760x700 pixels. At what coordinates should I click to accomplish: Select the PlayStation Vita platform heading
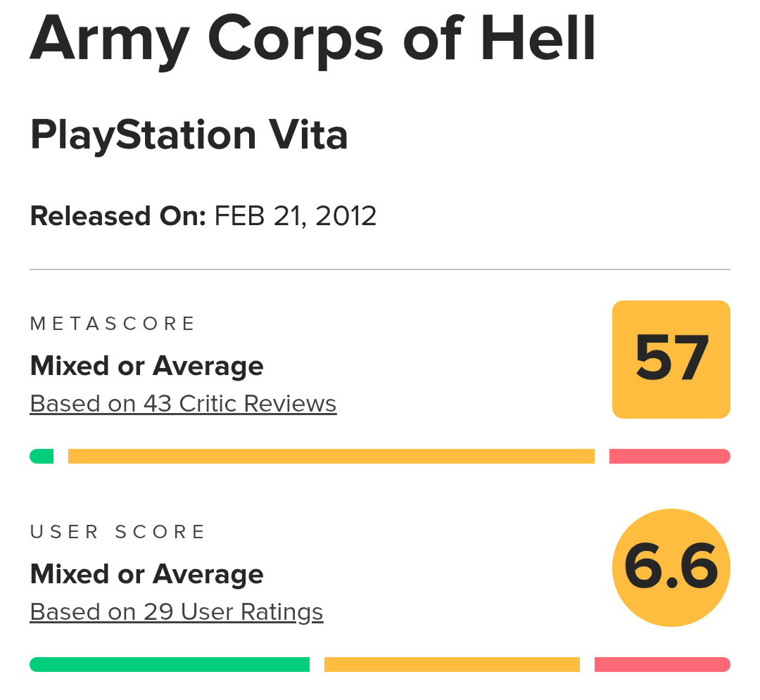[x=189, y=134]
